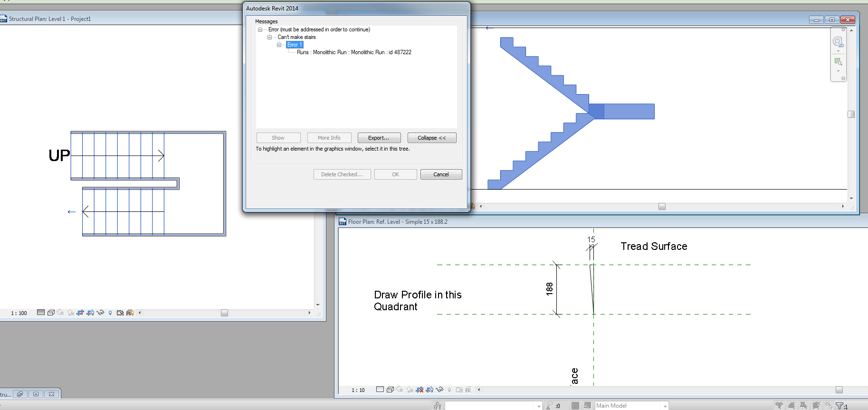Toggle Crop View in Level 1 view bar

[x=80, y=313]
